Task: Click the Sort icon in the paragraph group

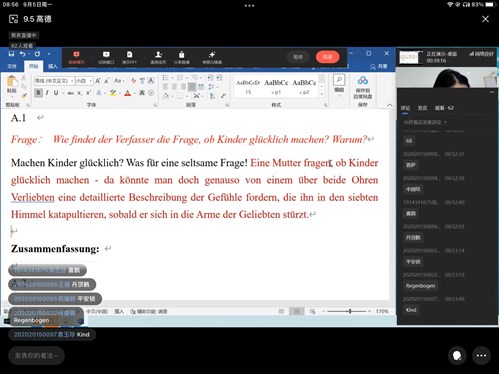Action: [x=212, y=96]
